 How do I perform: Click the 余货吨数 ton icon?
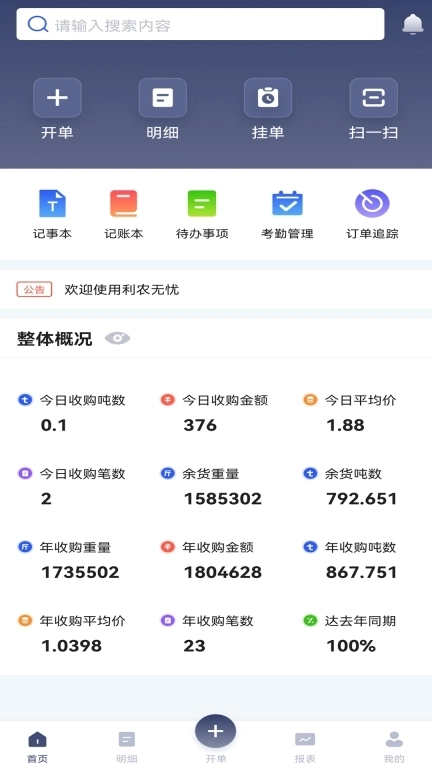click(310, 474)
